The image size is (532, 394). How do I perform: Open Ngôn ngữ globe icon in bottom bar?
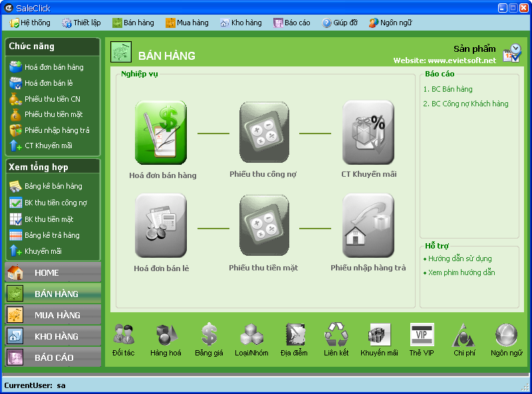[507, 335]
